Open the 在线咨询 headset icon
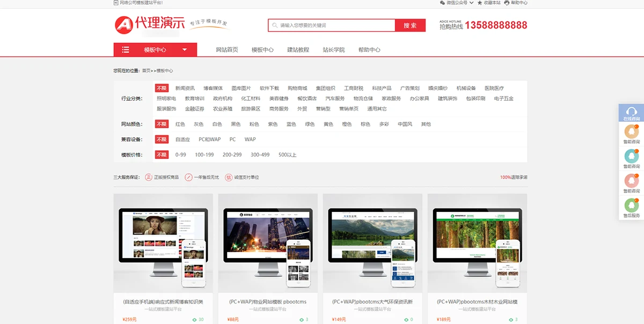The width and height of the screenshot is (644, 324). coord(632,112)
